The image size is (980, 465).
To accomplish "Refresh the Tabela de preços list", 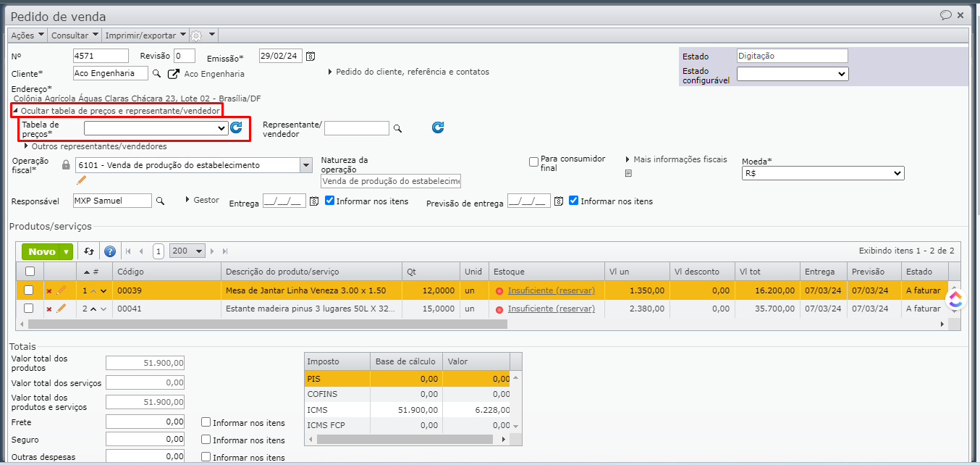I will click(x=236, y=128).
